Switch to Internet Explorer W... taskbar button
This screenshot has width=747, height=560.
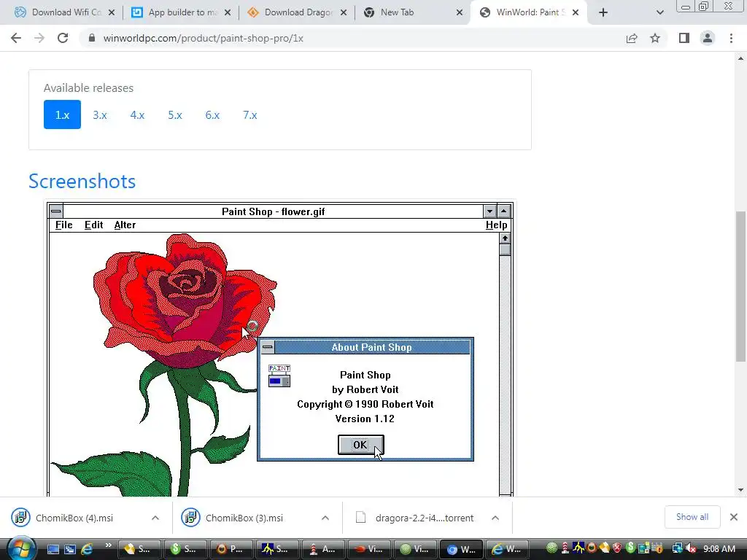tap(508, 549)
